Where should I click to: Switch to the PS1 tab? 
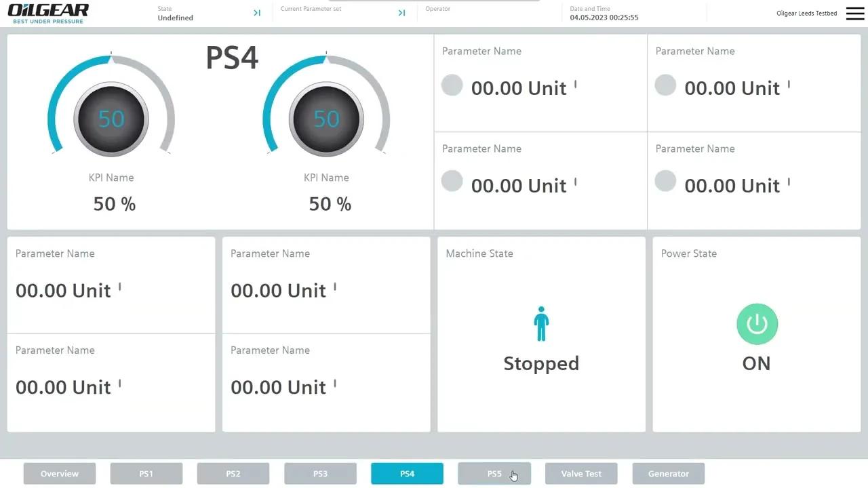pyautogui.click(x=146, y=473)
